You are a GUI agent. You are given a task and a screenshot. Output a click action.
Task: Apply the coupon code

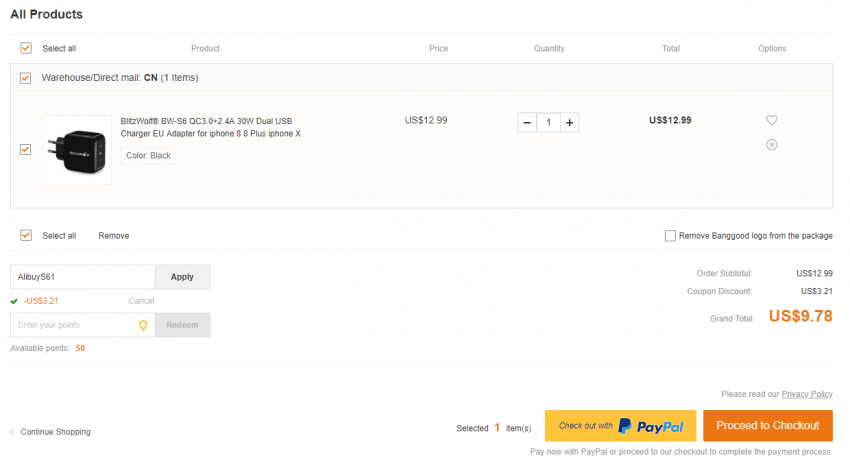(182, 277)
